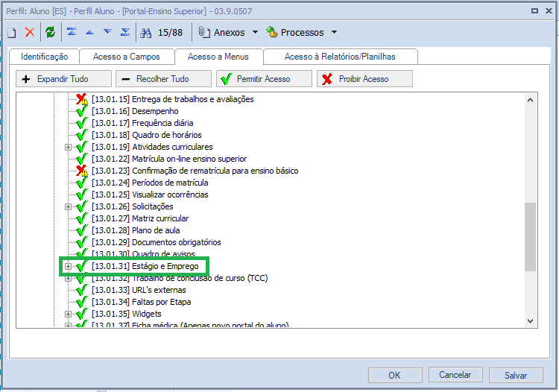Click green checkmark icon of Matrícula on-line
Image resolution: width=559 pixels, height=392 pixels.
point(82,159)
